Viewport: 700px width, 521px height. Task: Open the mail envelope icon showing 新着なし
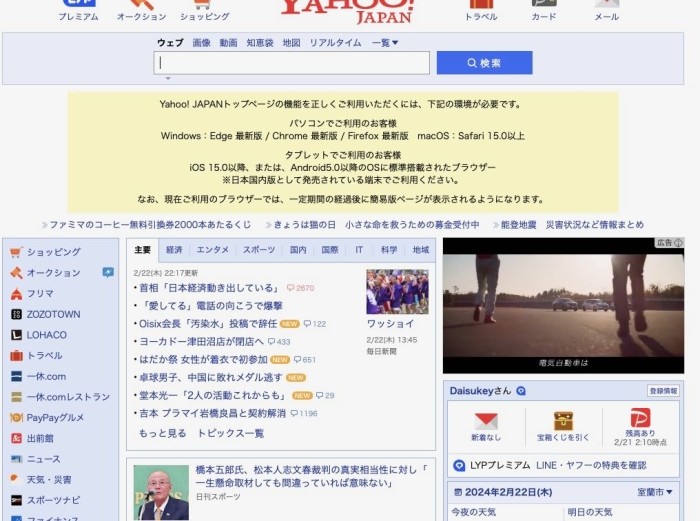(486, 421)
